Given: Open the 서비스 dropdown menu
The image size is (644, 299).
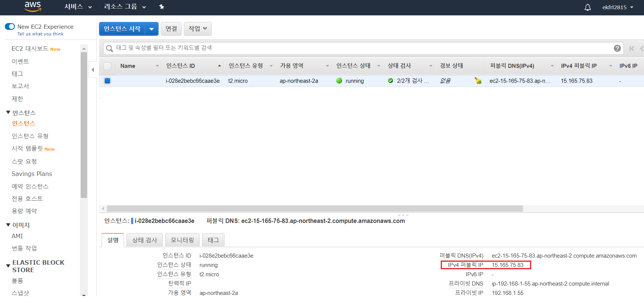Looking at the screenshot, I should (x=78, y=7).
